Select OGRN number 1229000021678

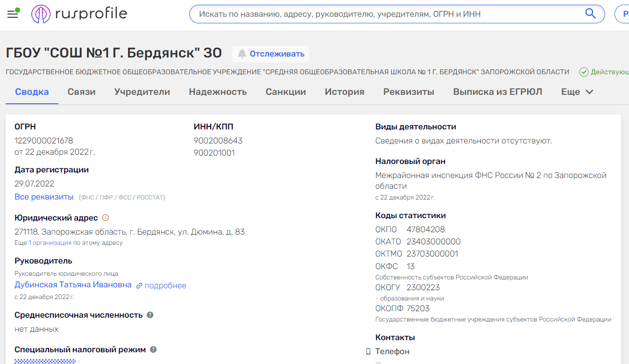point(44,141)
